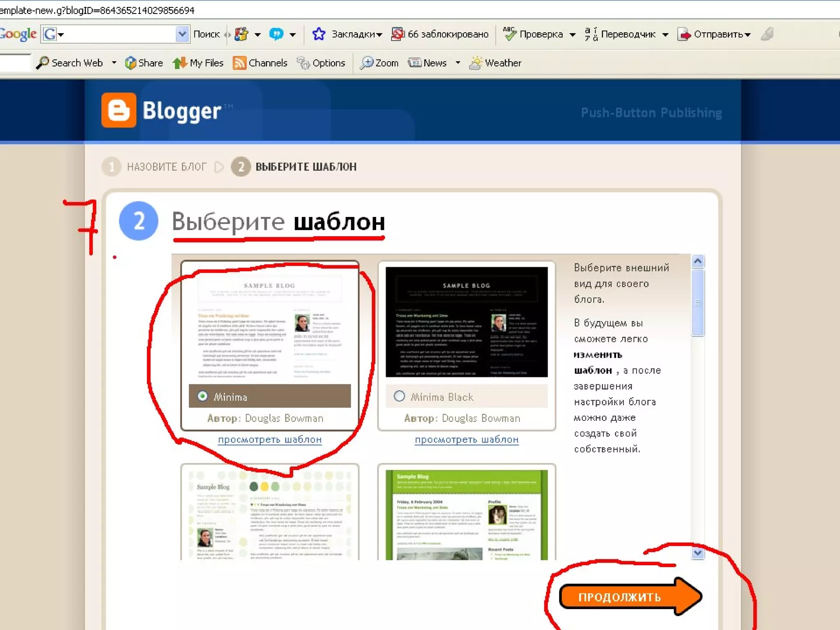This screenshot has width=840, height=630.
Task: Click the Blogger orange logo icon
Action: click(x=119, y=110)
